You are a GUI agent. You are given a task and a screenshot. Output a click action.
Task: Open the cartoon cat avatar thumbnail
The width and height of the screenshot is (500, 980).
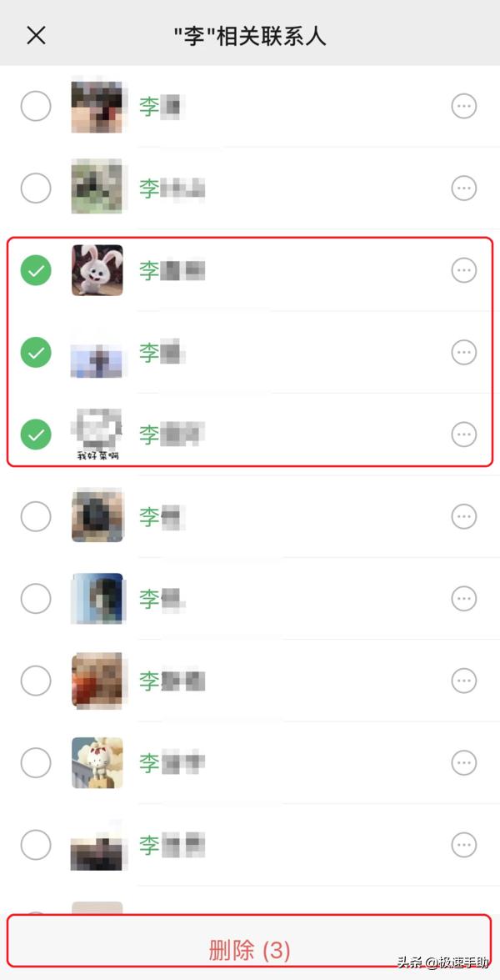[97, 762]
